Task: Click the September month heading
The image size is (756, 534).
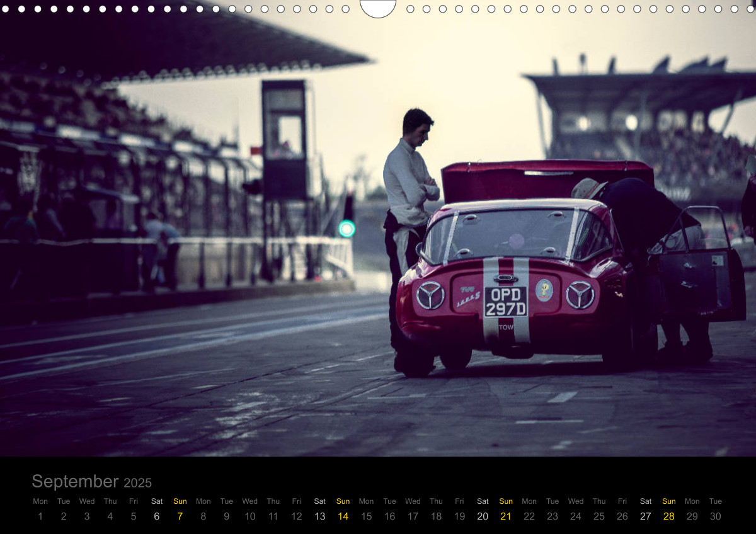Action: pos(75,482)
